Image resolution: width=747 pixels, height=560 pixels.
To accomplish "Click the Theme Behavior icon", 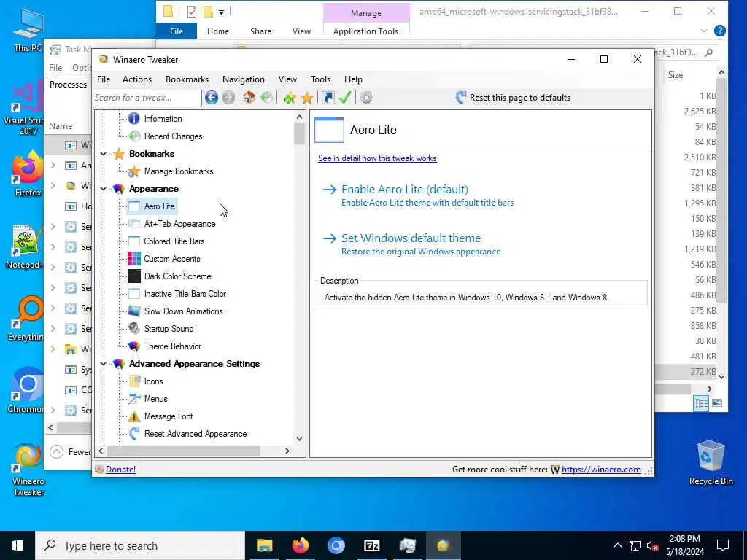I will 134,346.
